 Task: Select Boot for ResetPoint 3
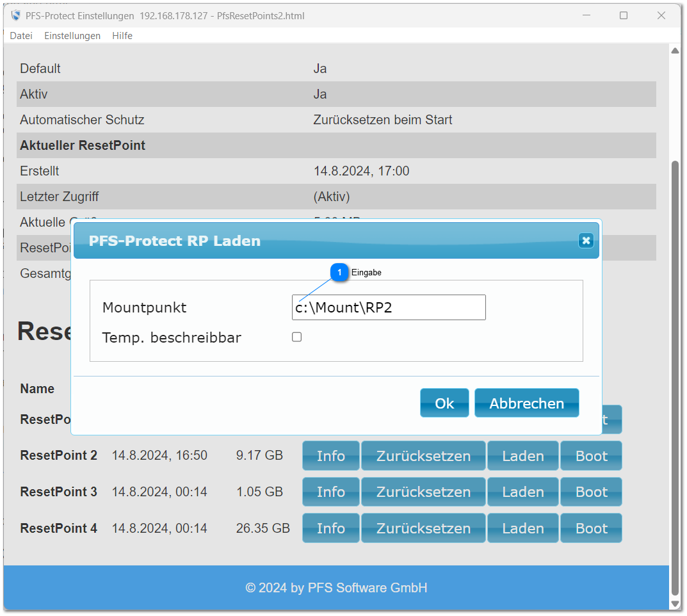[x=590, y=492]
